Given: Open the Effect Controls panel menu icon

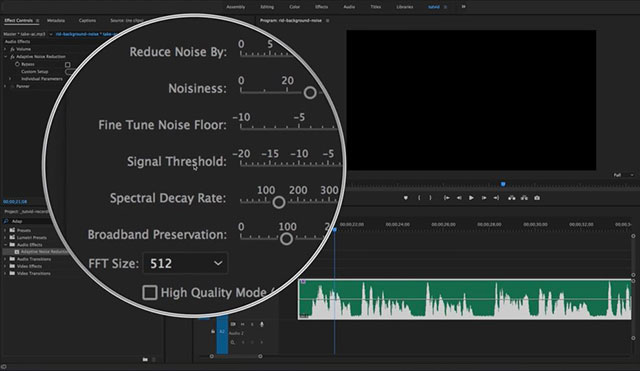Looking at the screenshot, I should tap(38, 20).
